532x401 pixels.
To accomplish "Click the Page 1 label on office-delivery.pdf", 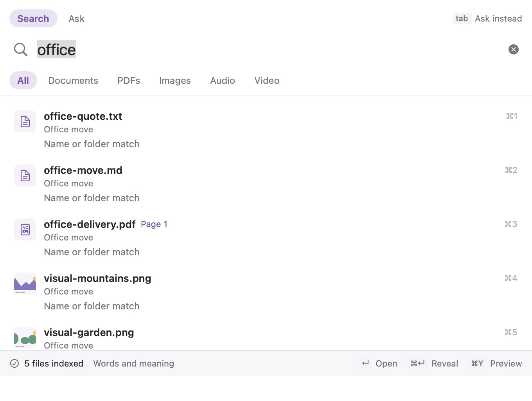I will pos(154,224).
